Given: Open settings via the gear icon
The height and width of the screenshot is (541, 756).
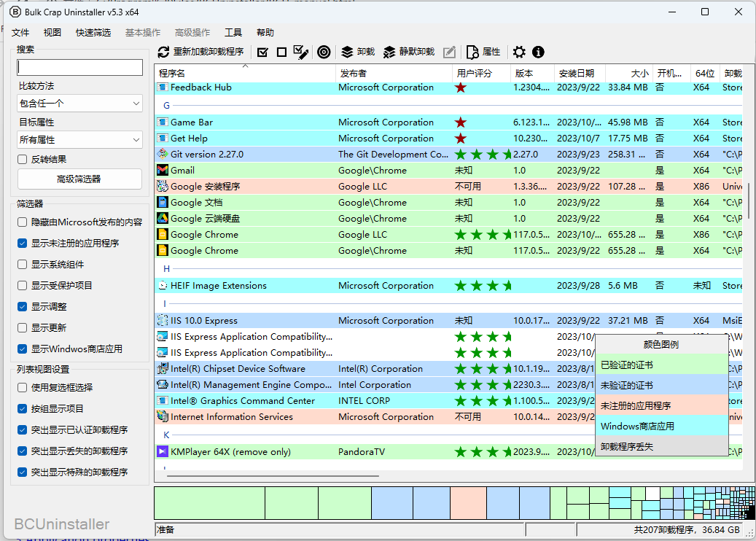Looking at the screenshot, I should click(519, 52).
